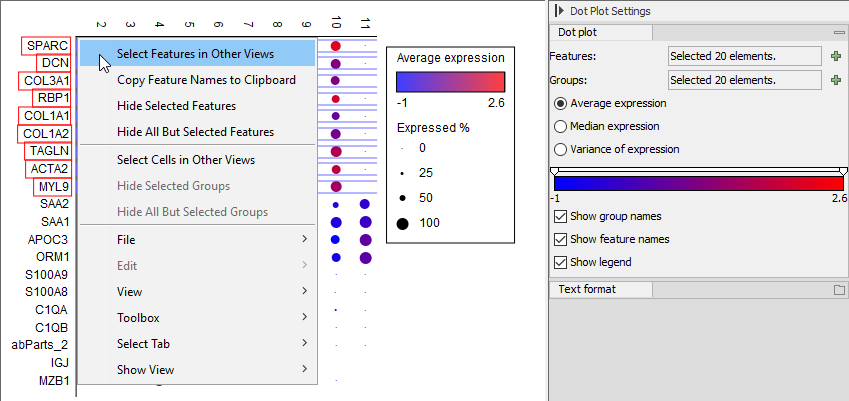Viewport: 849px width, 401px height.
Task: Select Average expression radio button
Action: point(560,103)
